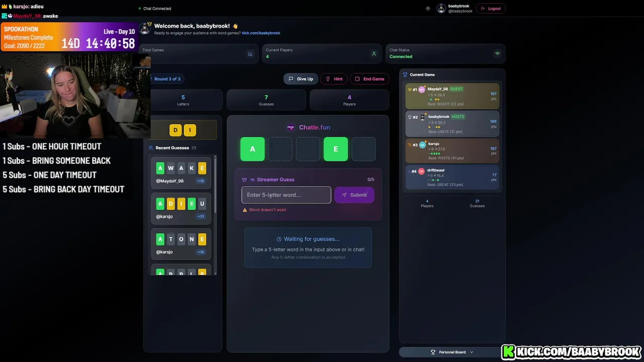Click the Word doesn't exist warning icon

[245, 210]
